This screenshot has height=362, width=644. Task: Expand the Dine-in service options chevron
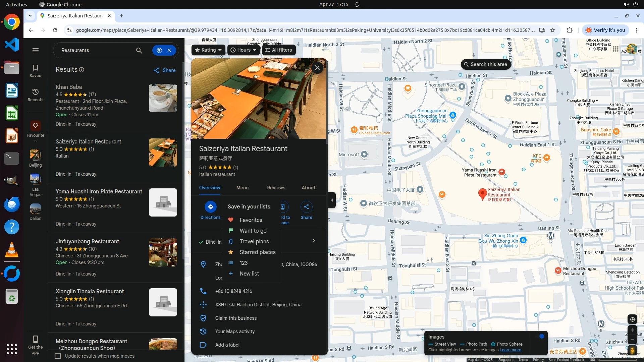(314, 241)
